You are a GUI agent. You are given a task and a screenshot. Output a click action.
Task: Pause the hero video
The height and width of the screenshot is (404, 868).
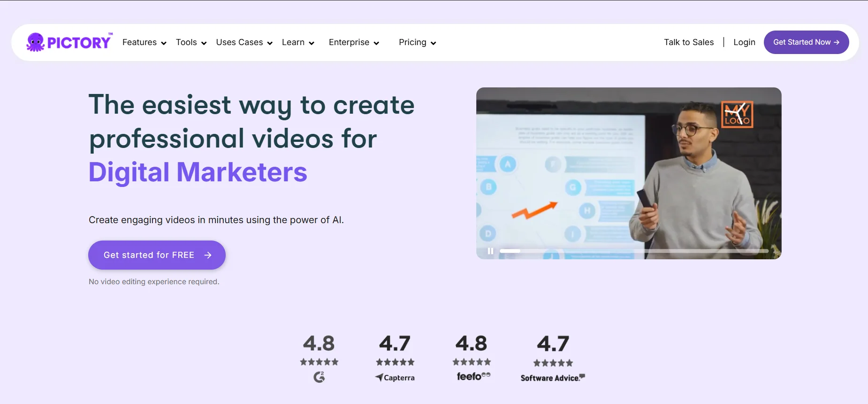pyautogui.click(x=490, y=251)
